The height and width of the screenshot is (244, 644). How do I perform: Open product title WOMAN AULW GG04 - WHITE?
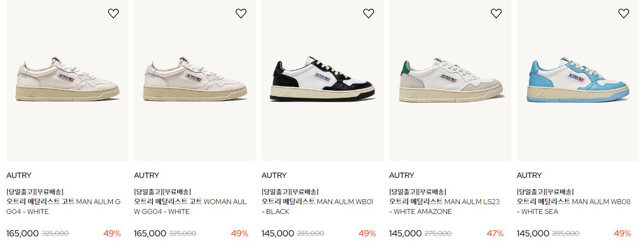190,206
